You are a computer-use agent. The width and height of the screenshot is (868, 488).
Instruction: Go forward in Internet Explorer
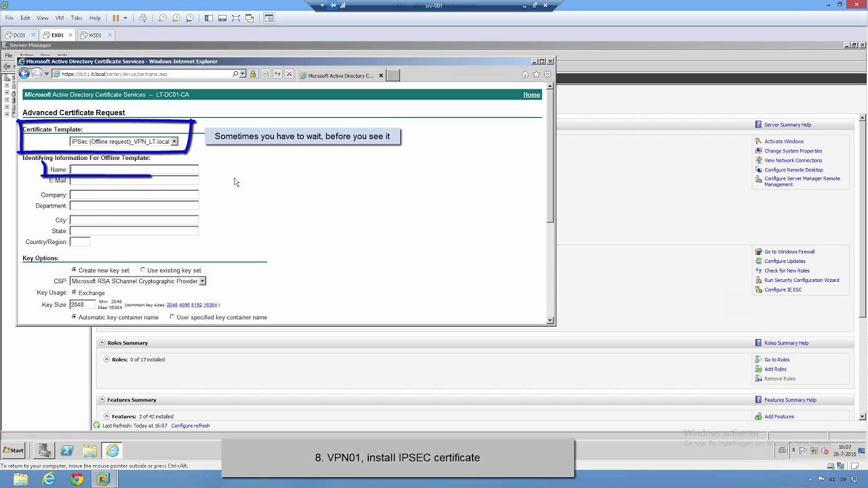[37, 74]
